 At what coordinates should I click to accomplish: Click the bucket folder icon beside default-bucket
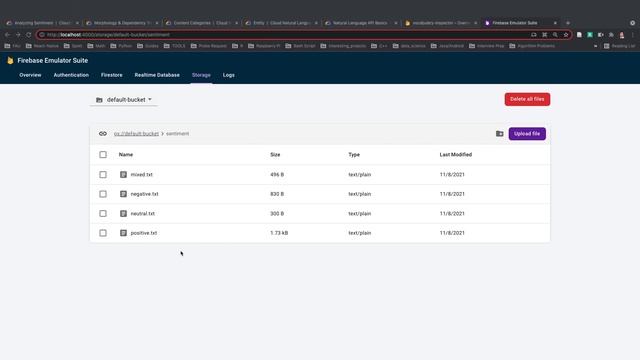pyautogui.click(x=99, y=100)
